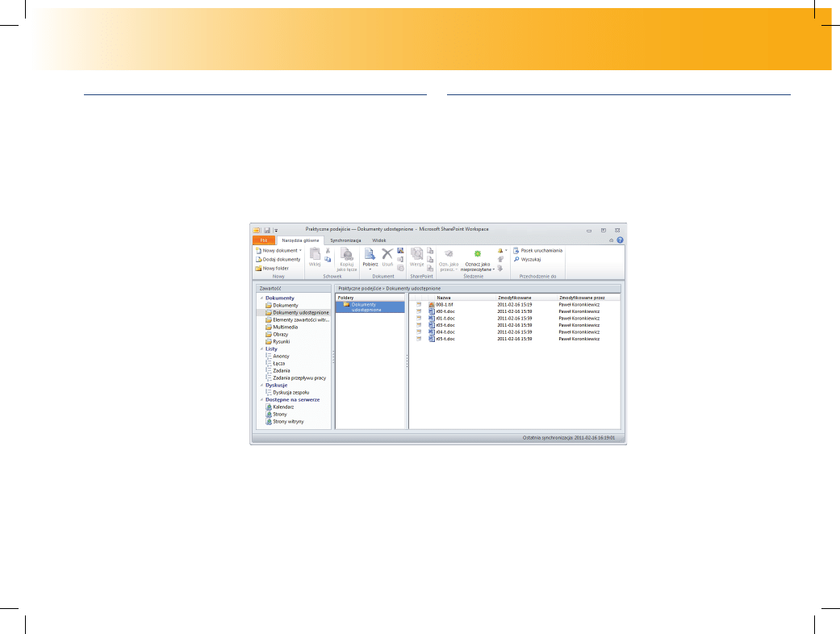Select the Multimedia folder in sidebar
Image resolution: width=840 pixels, height=634 pixels.
pyautogui.click(x=286, y=327)
